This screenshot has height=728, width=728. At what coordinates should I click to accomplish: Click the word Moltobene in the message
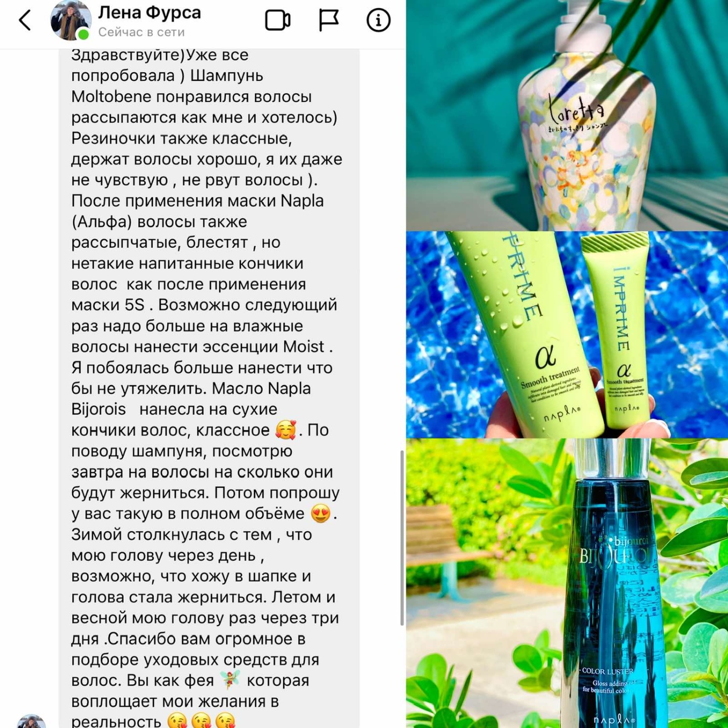[x=111, y=97]
